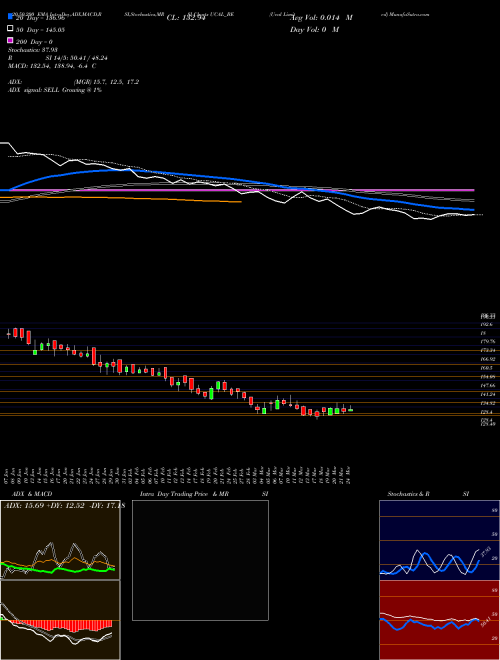The height and width of the screenshot is (660, 500).
Task: Click the 'Day Vol: 0 M' text
Action: 315,30
